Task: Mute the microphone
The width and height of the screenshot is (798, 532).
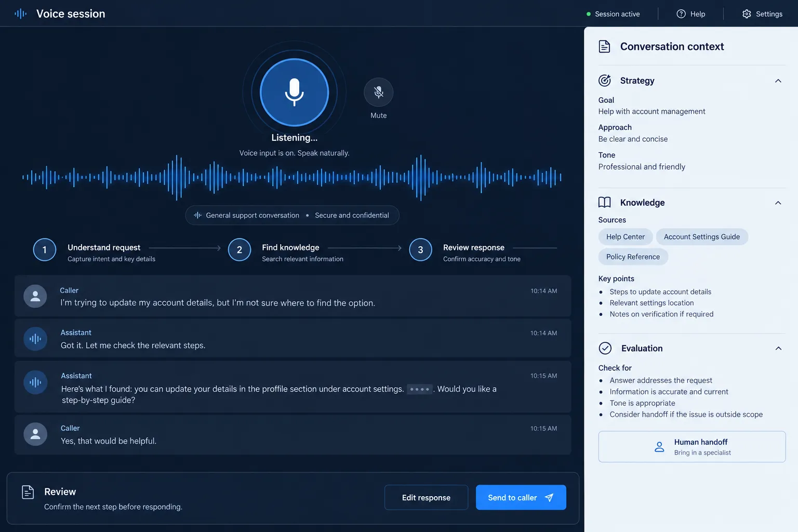Action: (379, 92)
